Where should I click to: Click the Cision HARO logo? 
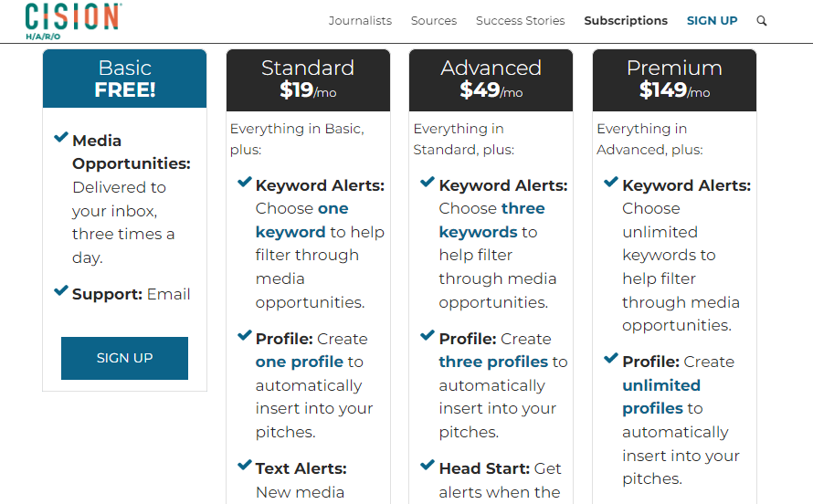[x=73, y=21]
